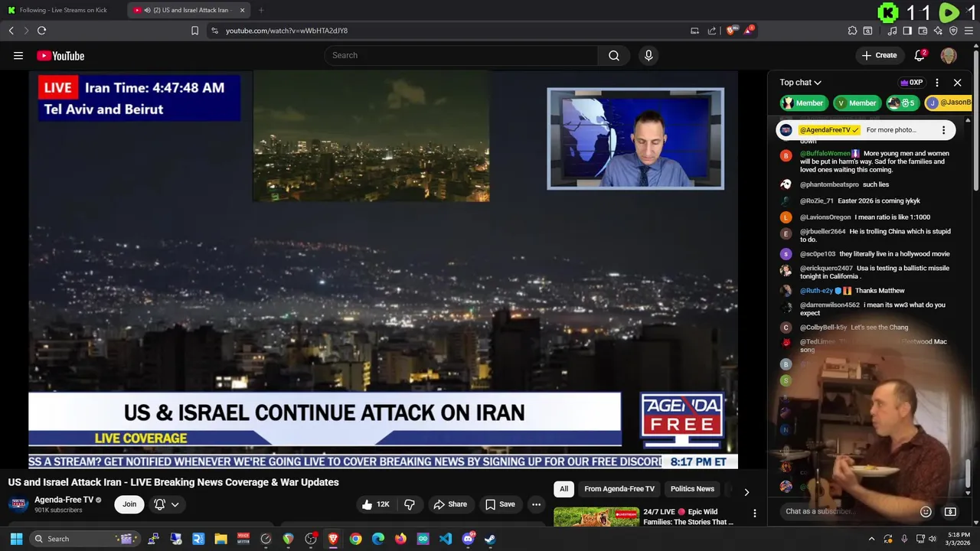Image resolution: width=980 pixels, height=551 pixels.
Task: Open the 0XP crown badge
Action: tap(911, 83)
